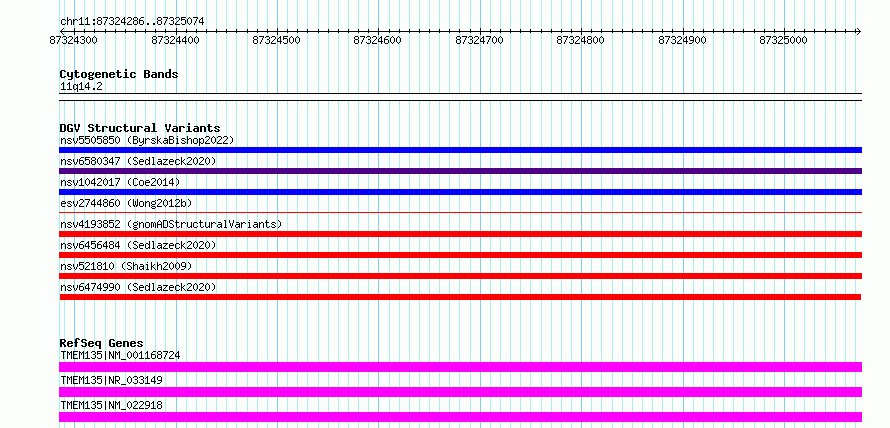The height and width of the screenshot is (428, 890).
Task: Click the 11q14.2 cytogenetic band bar
Action: coord(460,96)
